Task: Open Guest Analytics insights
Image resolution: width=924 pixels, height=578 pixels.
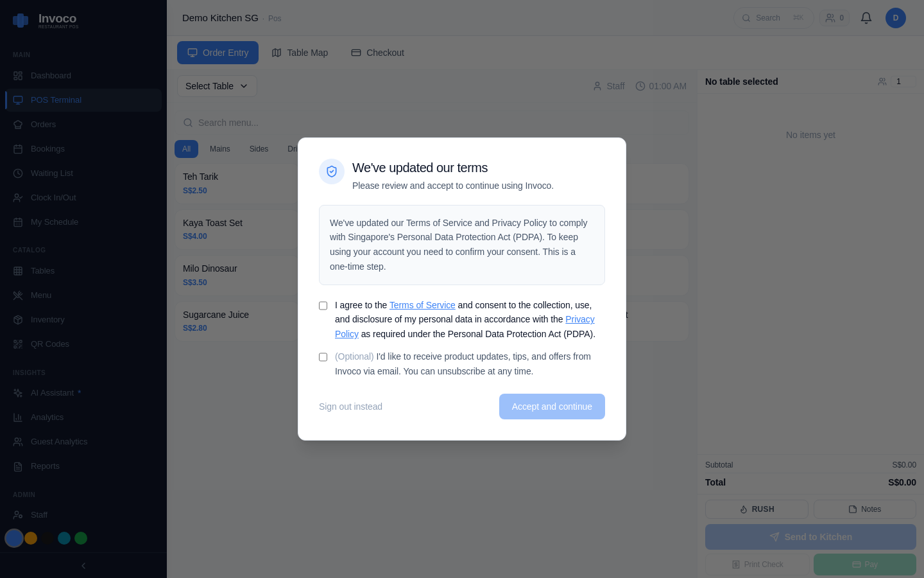Action: click(58, 441)
